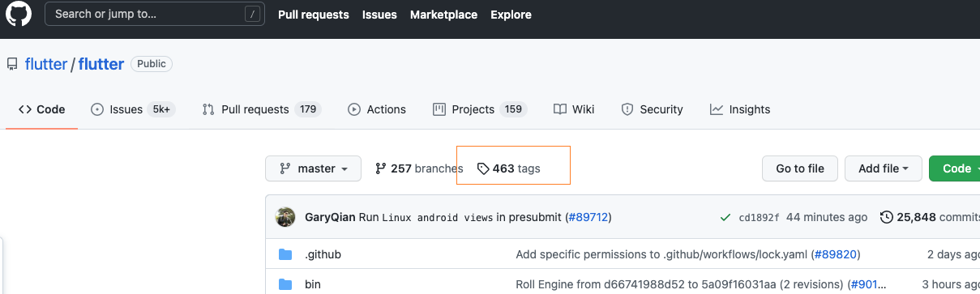This screenshot has height=294, width=980.
Task: Open the Projects tab
Action: click(x=480, y=109)
